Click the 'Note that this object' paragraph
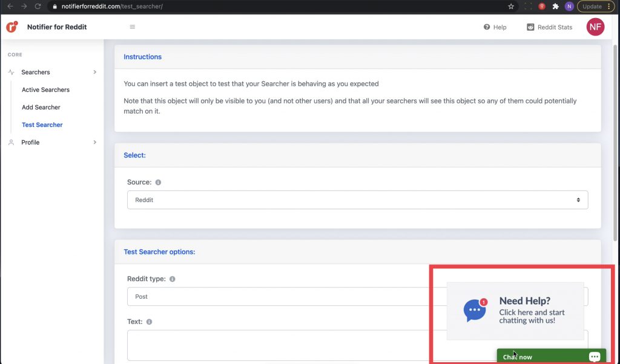 [350, 106]
